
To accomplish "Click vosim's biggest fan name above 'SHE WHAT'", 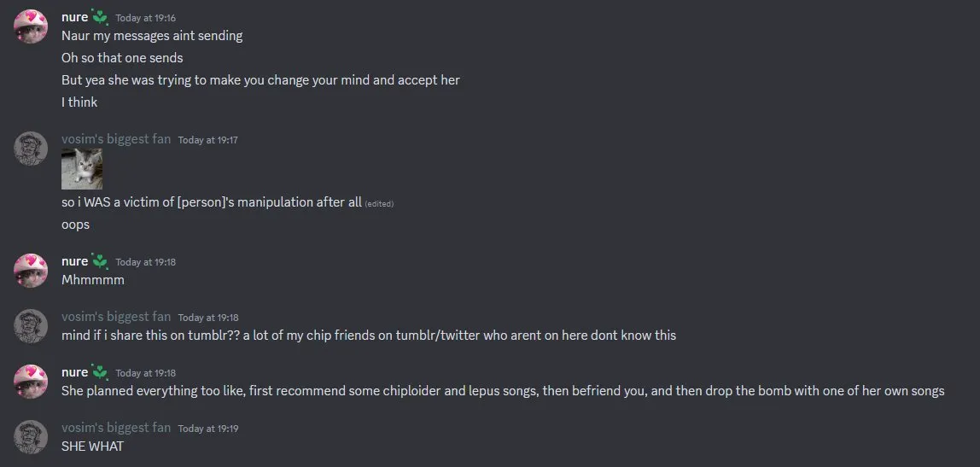I will [116, 428].
